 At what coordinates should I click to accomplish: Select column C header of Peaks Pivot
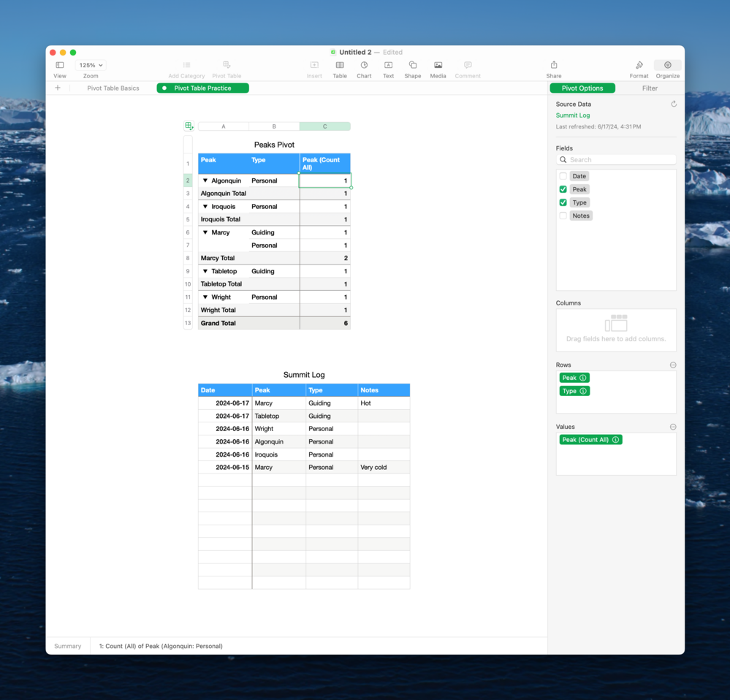(x=325, y=126)
